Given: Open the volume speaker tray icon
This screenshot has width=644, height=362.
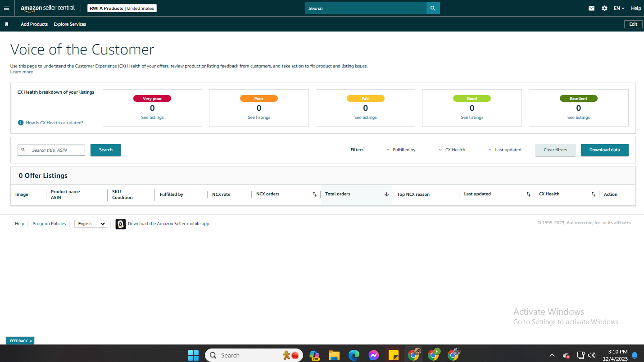Looking at the screenshot, I should 592,355.
